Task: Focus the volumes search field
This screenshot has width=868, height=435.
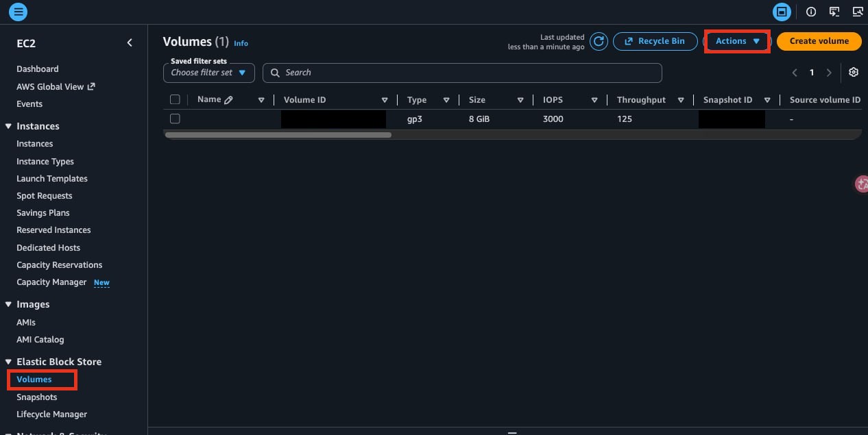Action: 462,73
